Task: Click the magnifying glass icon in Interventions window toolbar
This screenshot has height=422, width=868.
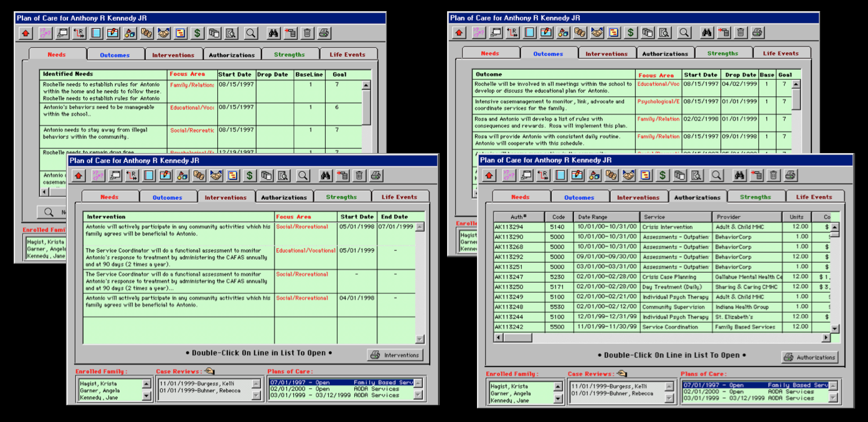Action: pyautogui.click(x=303, y=176)
